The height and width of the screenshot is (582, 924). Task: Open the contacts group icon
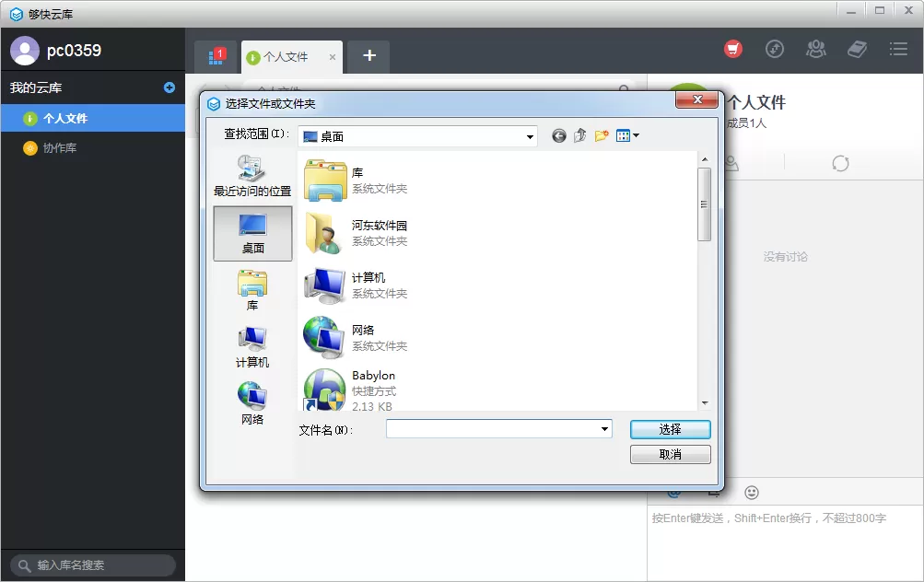click(x=815, y=49)
